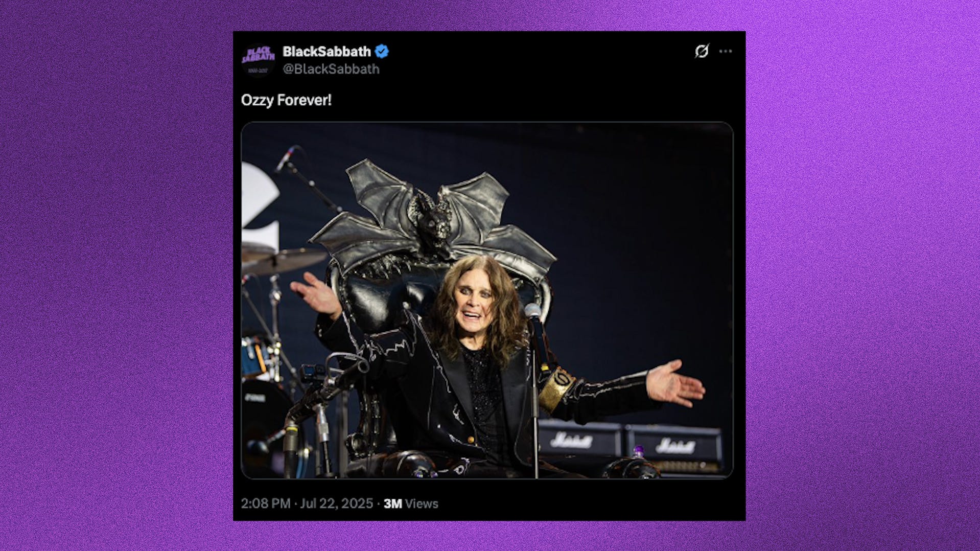Viewport: 980px width, 551px height.
Task: Click the Grok explain-post icon
Action: point(702,51)
